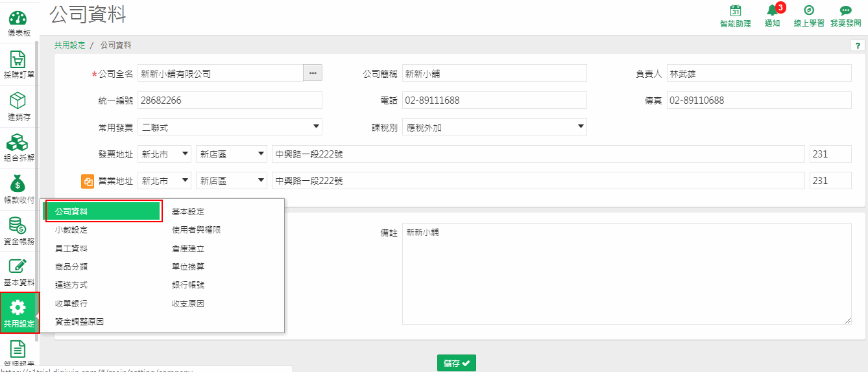Image resolution: width=868 pixels, height=372 pixels.
Task: Open 營業地址 district dropdown 新店區
Action: 232,181
